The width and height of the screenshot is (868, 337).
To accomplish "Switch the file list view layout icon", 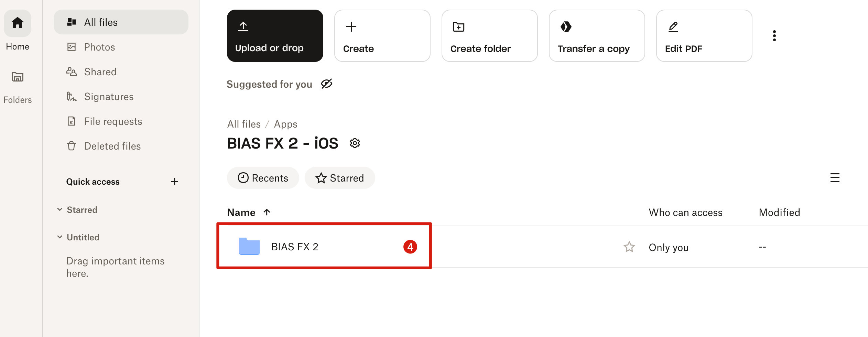I will coord(835,178).
